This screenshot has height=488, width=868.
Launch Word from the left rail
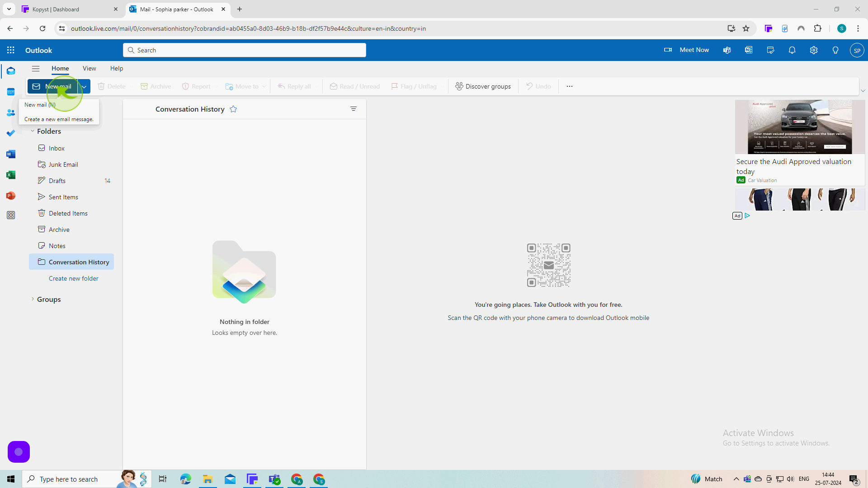[11, 154]
